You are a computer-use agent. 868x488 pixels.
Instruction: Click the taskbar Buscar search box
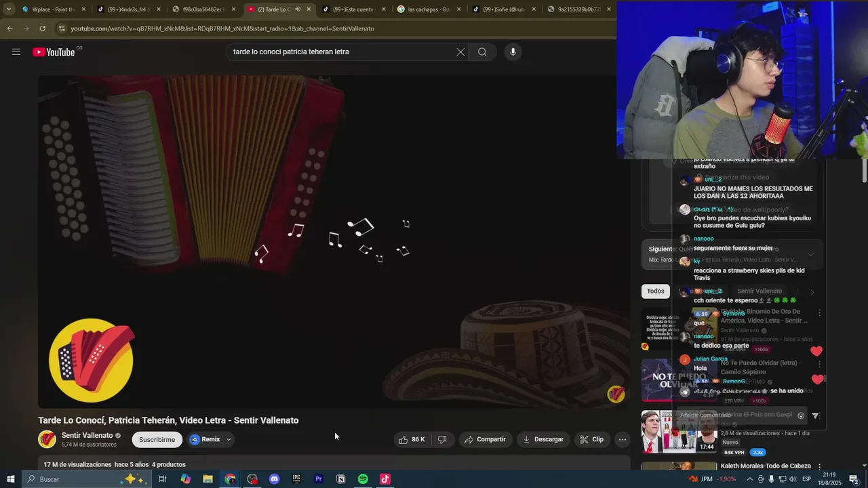[86, 479]
